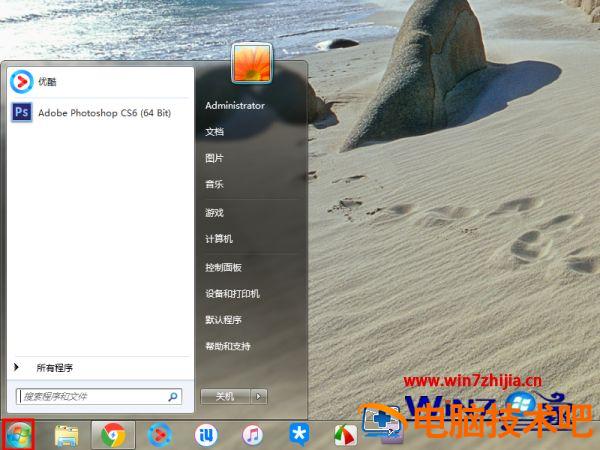Image resolution: width=600 pixels, height=450 pixels.
Task: Open 计算机 (Computer)
Action: pos(219,239)
